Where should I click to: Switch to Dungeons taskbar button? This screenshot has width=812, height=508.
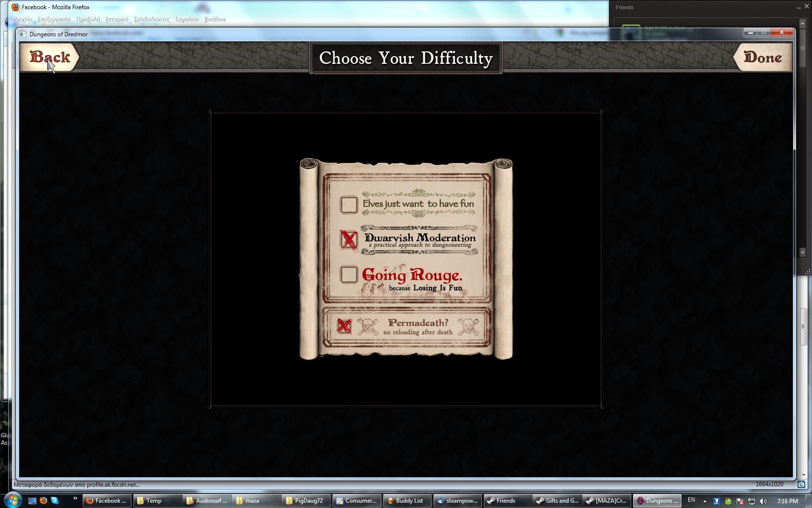point(657,501)
